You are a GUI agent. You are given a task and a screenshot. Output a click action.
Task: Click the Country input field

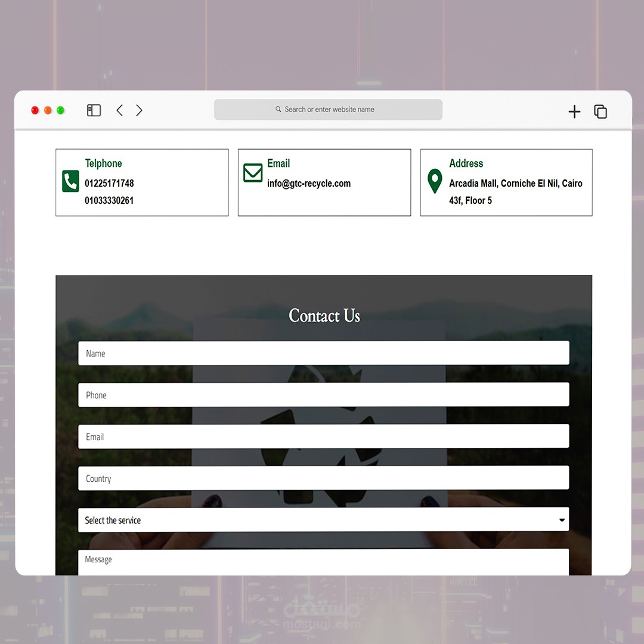coord(324,478)
